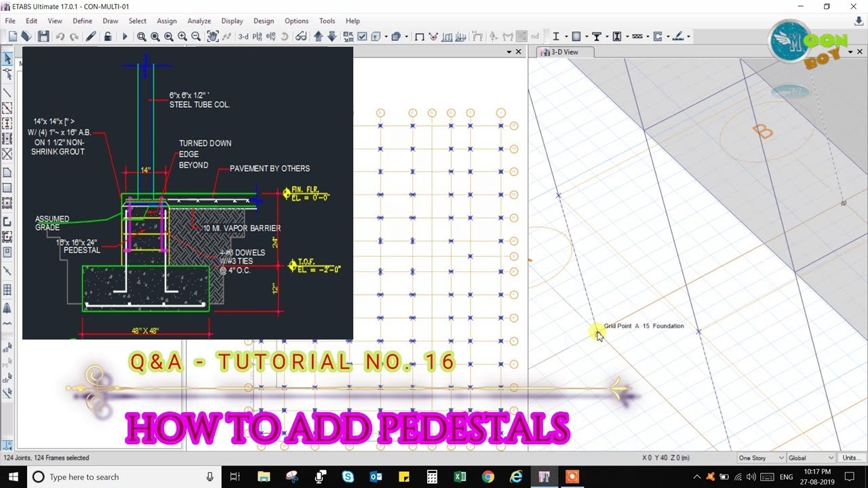Open Google Chrome from the taskbar
This screenshot has width=868, height=488.
488,477
